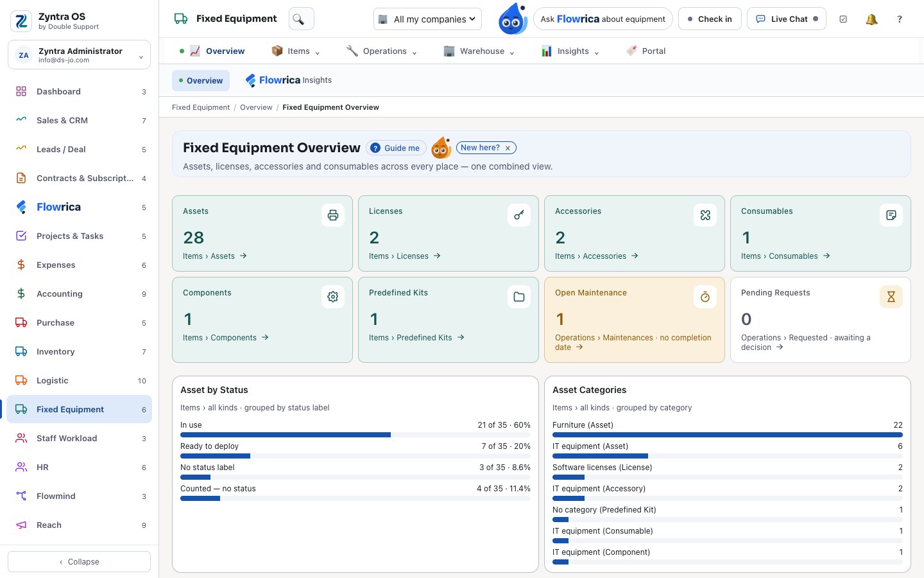The height and width of the screenshot is (578, 924).
Task: Expand the Items menu dropdown
Action: 296,51
